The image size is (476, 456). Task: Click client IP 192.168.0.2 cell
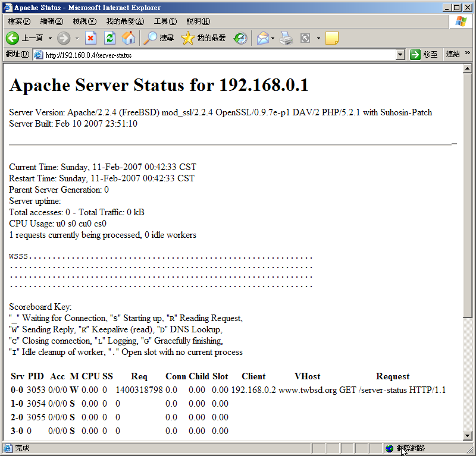[x=253, y=390]
